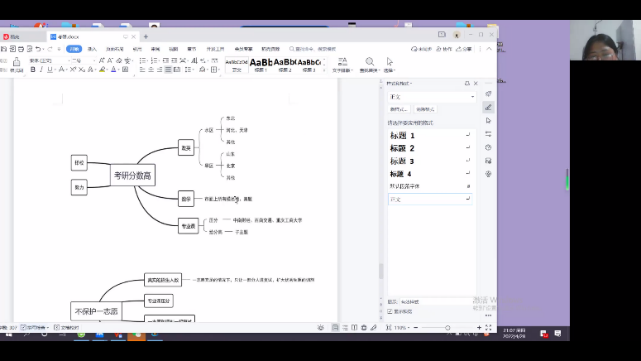Click the Underline button in the ribbon

click(50, 70)
